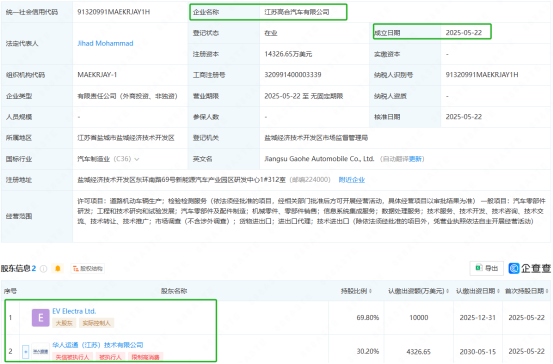Viewport: 553px width, 364px height.
Task: Sort by 认缴出资日期 column arrows
Action: pos(498,291)
